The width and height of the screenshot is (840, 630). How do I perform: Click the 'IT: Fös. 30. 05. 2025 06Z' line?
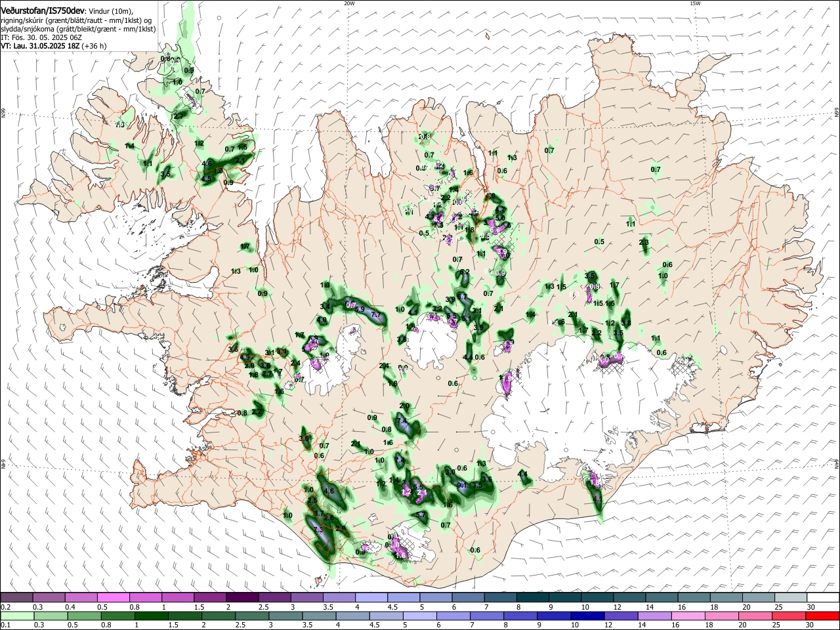pos(41,37)
